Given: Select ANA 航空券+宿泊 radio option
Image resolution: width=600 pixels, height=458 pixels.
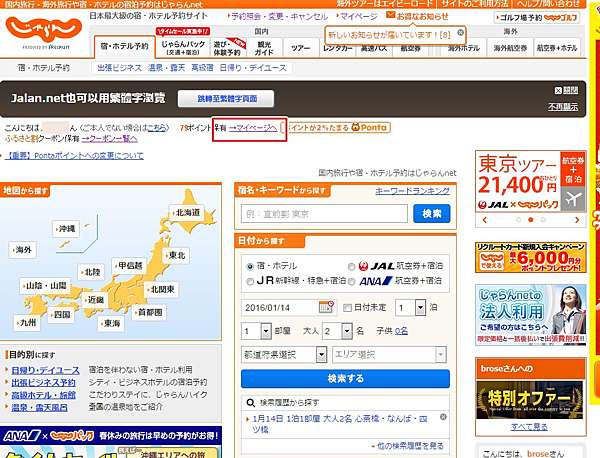Looking at the screenshot, I should [x=351, y=282].
